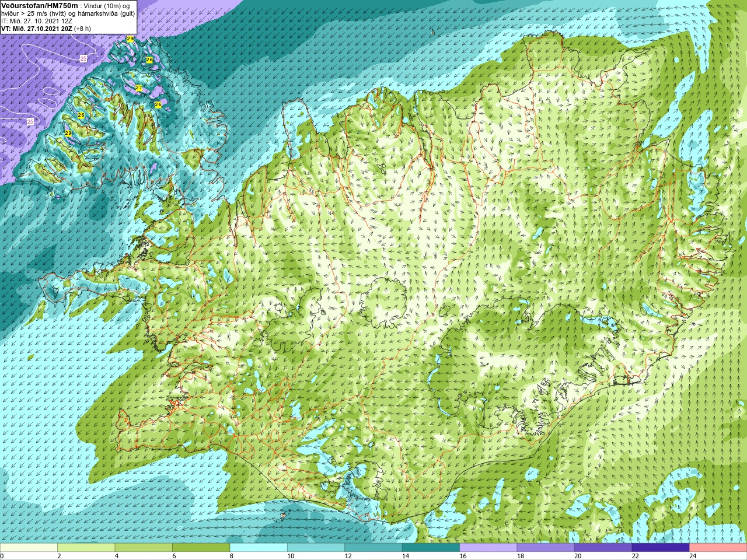Image resolution: width=747 pixels, height=560 pixels.
Task: Click the 6–8 m/s dark green swatch
Action: coord(201,548)
